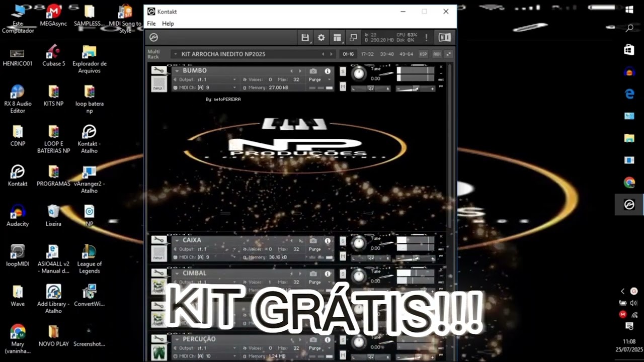Mute the PERCUÇÃO instrument
This screenshot has height=362, width=644.
click(x=343, y=354)
